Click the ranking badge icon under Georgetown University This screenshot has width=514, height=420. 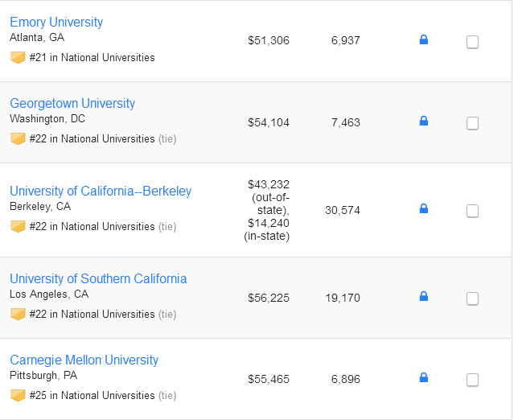coord(18,138)
